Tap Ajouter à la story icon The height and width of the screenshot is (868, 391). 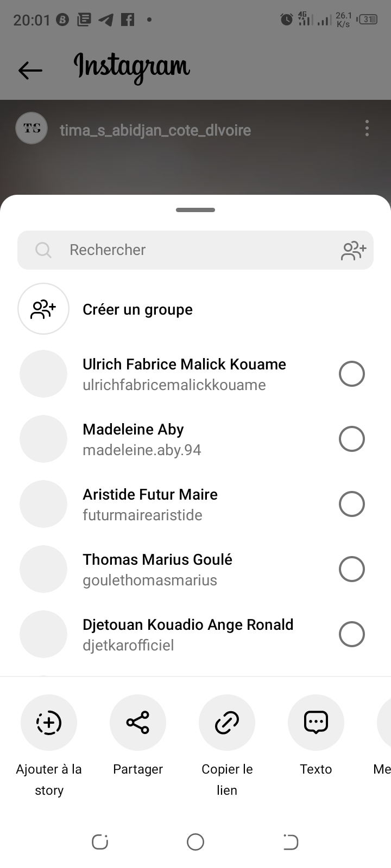click(x=49, y=723)
